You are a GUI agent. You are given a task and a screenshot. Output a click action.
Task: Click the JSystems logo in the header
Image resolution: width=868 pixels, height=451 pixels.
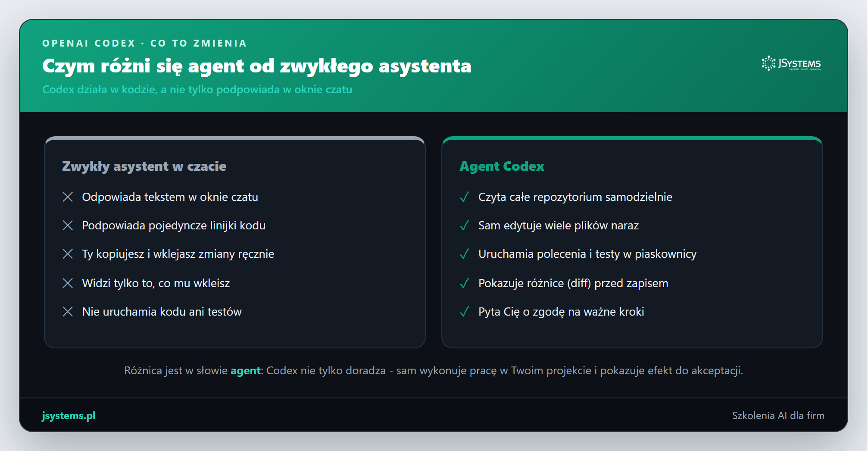[791, 63]
